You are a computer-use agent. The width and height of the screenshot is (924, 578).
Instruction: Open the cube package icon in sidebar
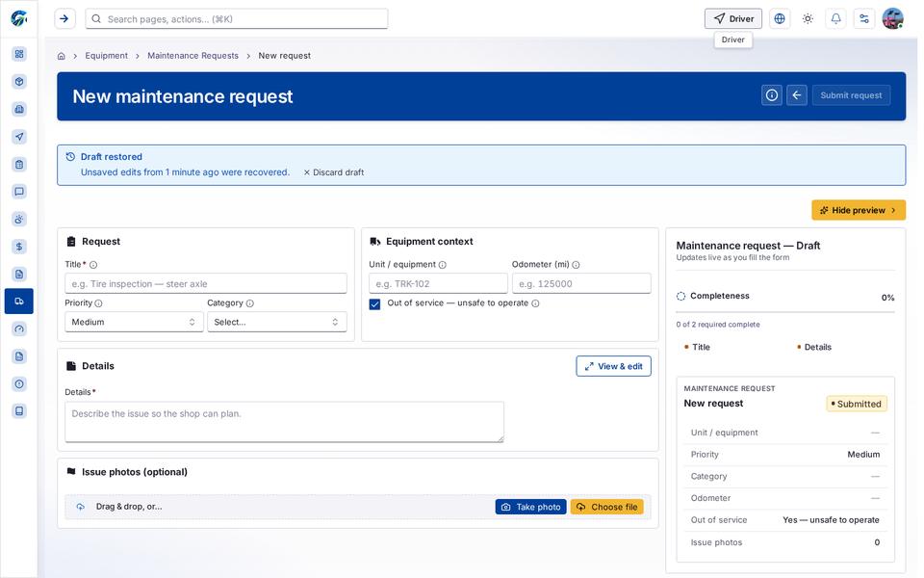click(x=19, y=81)
